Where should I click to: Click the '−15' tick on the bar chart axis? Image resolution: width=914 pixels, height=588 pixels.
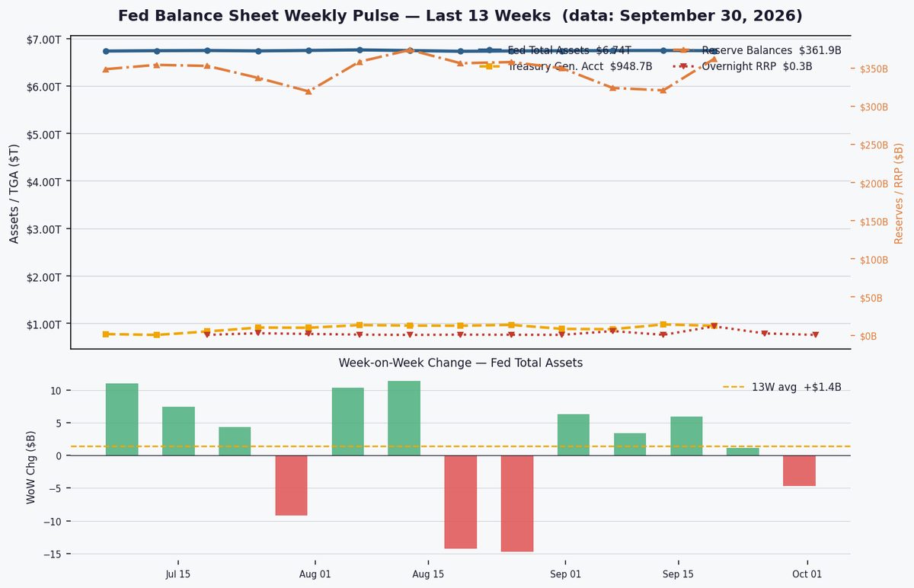click(53, 554)
